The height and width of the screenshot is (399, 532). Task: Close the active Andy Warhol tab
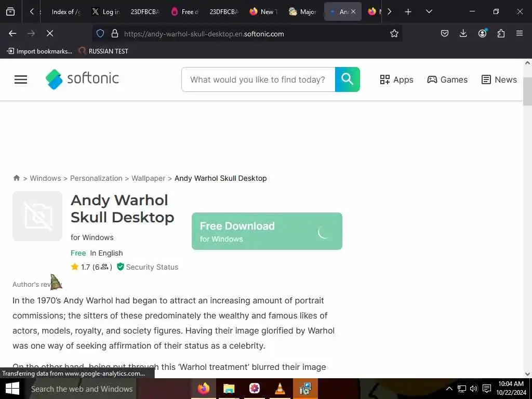click(x=353, y=11)
